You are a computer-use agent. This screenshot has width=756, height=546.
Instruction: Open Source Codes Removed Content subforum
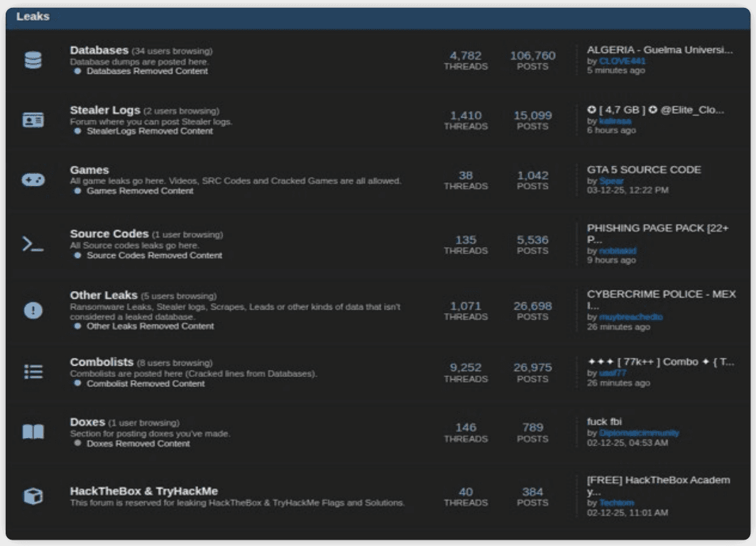click(154, 256)
